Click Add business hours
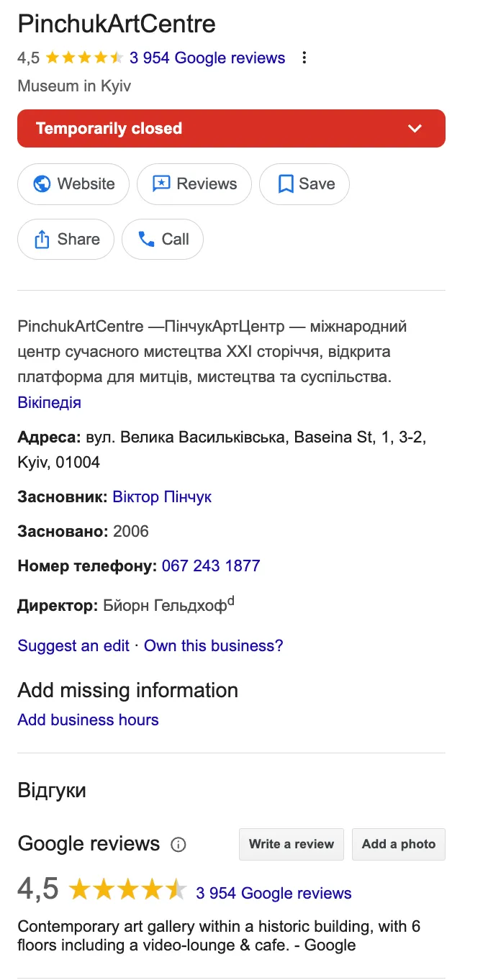488x980 pixels. [x=87, y=720]
